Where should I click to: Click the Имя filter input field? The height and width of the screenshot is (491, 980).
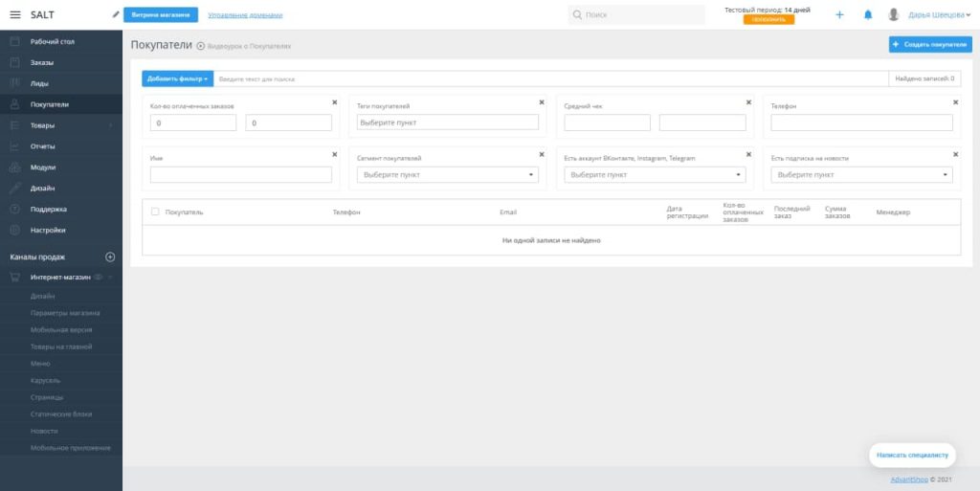point(241,175)
